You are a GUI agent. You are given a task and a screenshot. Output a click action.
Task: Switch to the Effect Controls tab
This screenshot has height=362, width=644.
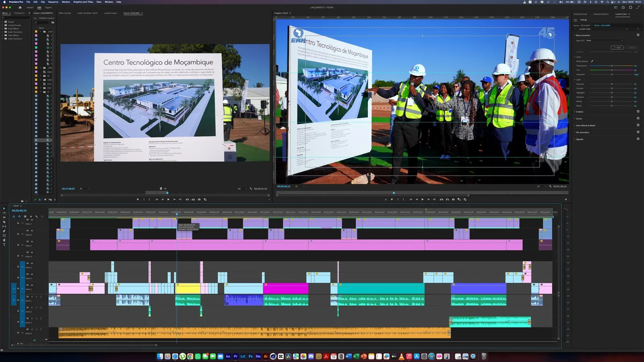pyautogui.click(x=65, y=13)
